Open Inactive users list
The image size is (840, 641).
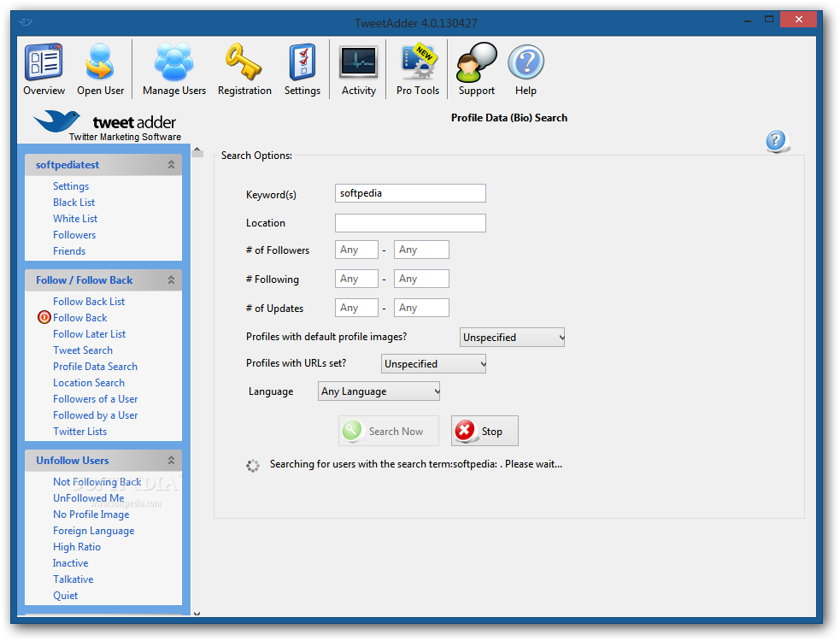pos(70,562)
